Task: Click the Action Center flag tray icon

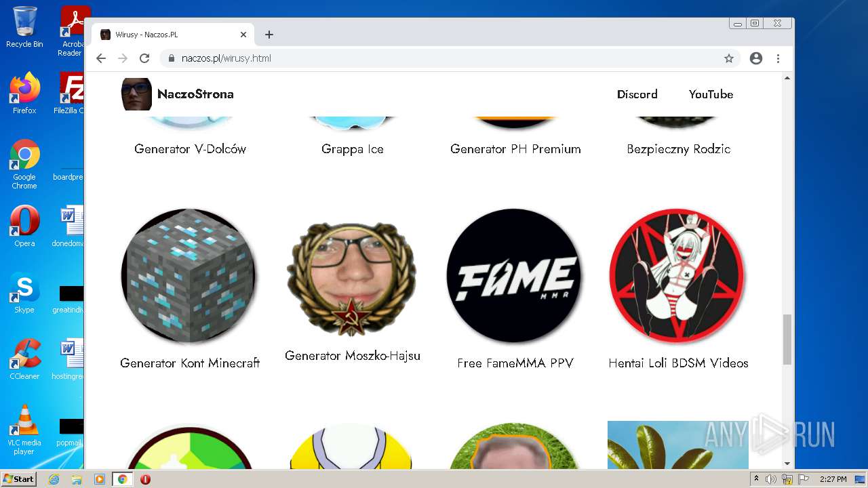Action: point(804,479)
